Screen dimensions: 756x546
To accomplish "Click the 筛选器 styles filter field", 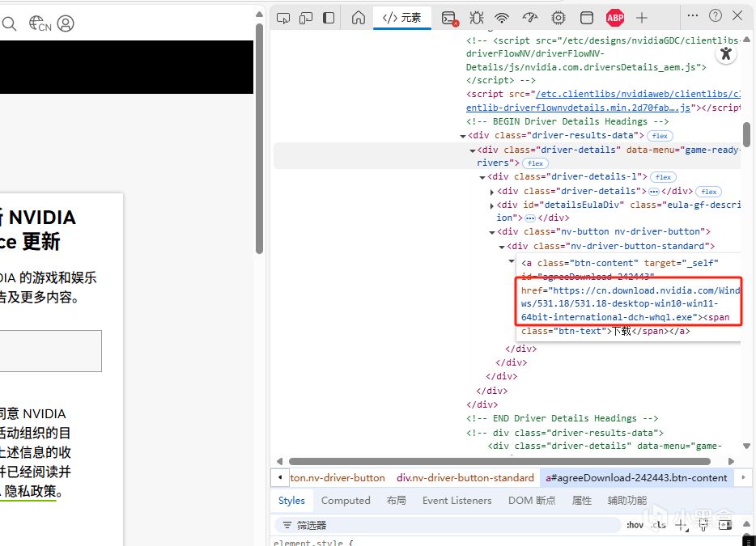I will pos(448,525).
